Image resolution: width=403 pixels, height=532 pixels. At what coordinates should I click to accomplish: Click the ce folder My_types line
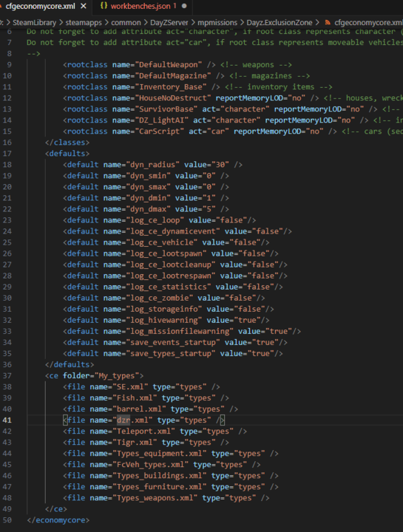click(95, 375)
